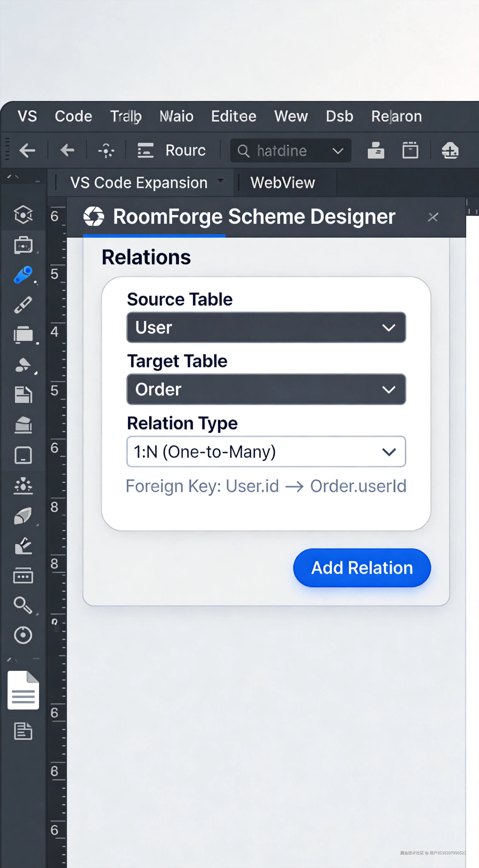
Task: Click the Relations heading
Action: click(x=146, y=257)
